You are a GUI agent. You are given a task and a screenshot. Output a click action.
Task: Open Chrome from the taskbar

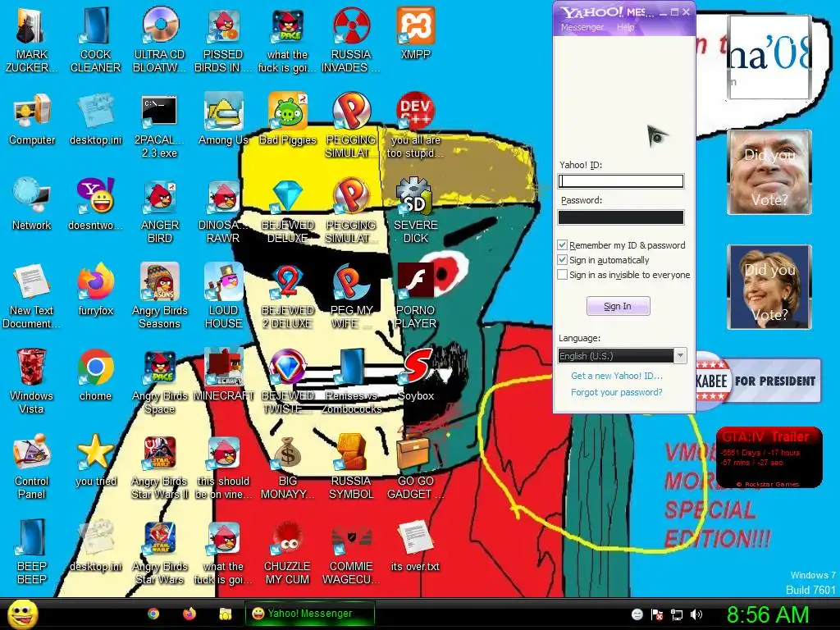pos(153,614)
